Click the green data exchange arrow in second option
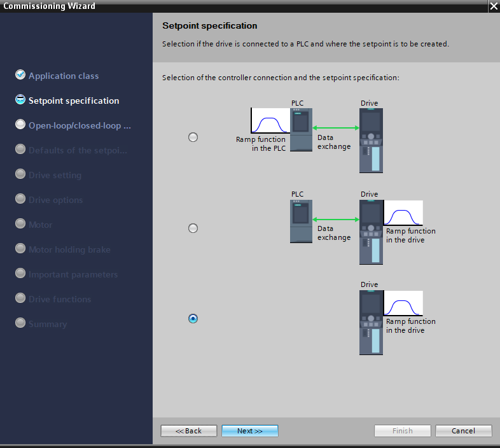Screen dimensions: 500x448 tap(336, 220)
